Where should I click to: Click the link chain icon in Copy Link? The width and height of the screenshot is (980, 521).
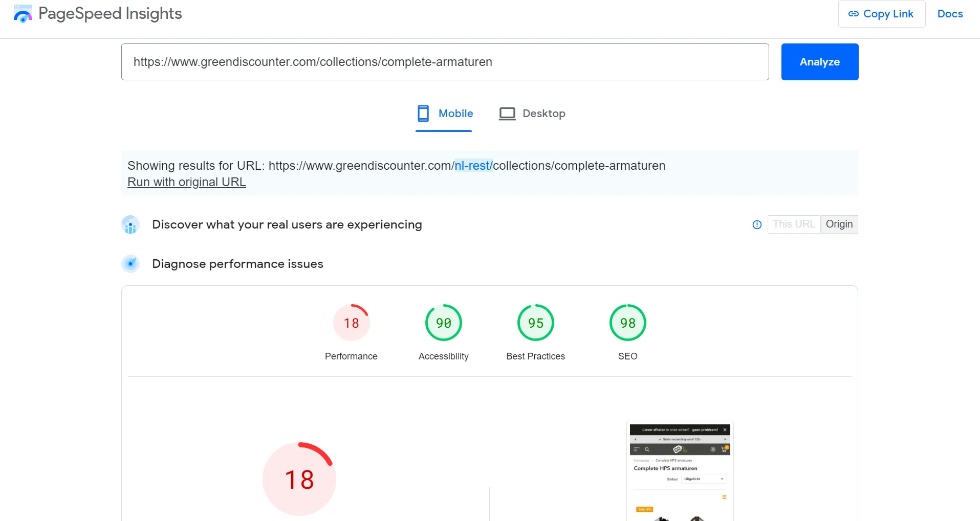pos(853,14)
